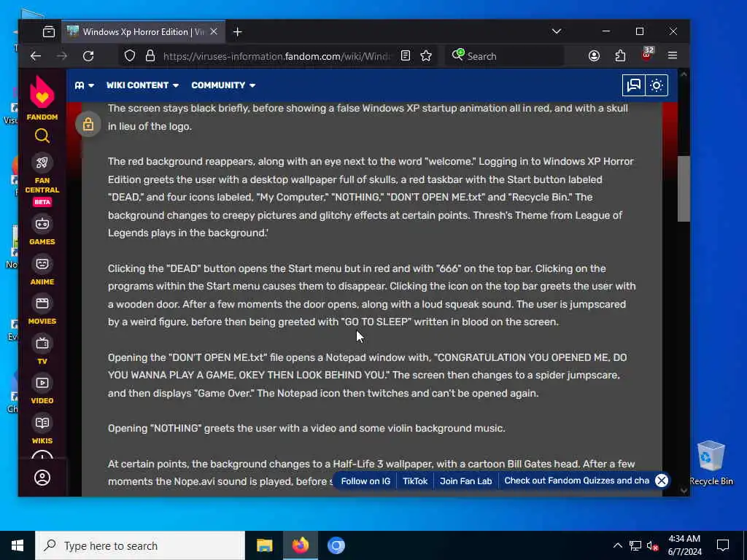Open Firefox extensions puzzle icon
Viewport: 747px width, 560px height.
click(620, 55)
